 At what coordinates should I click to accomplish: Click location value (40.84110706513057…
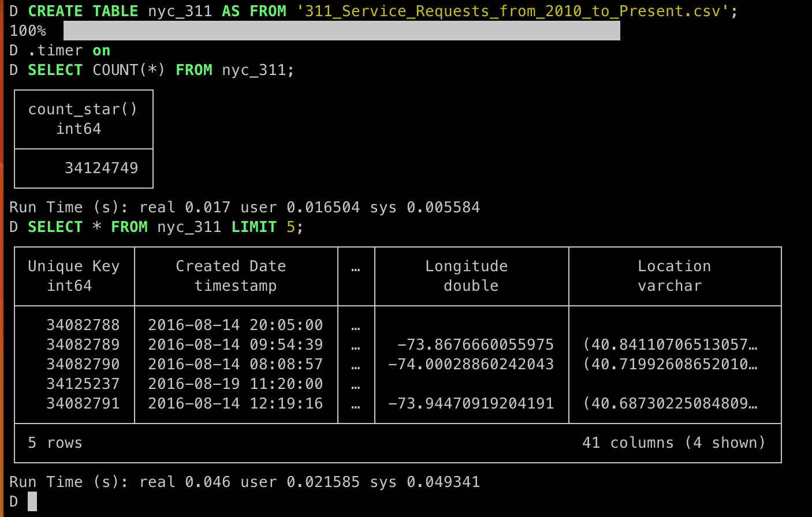pos(670,345)
